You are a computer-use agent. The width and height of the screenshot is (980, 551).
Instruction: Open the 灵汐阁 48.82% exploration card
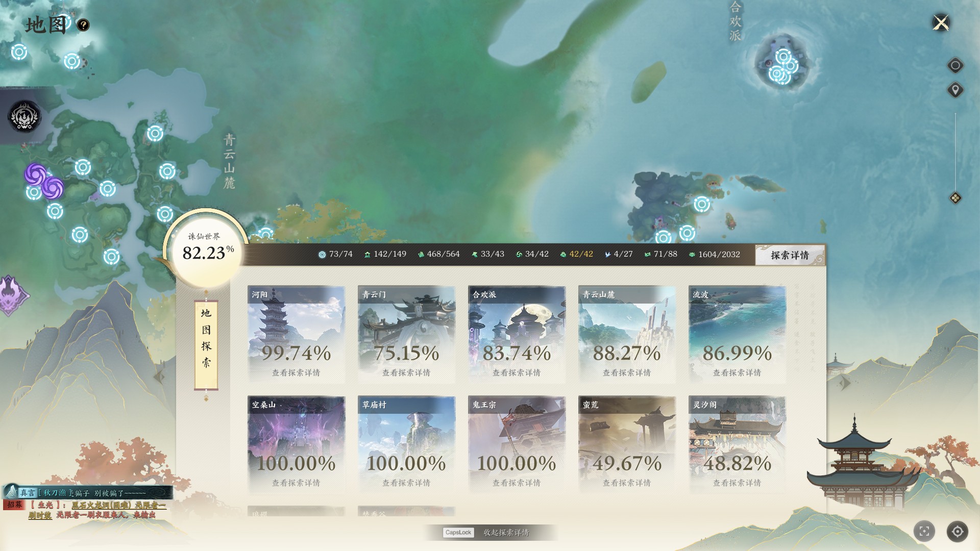[x=738, y=445]
